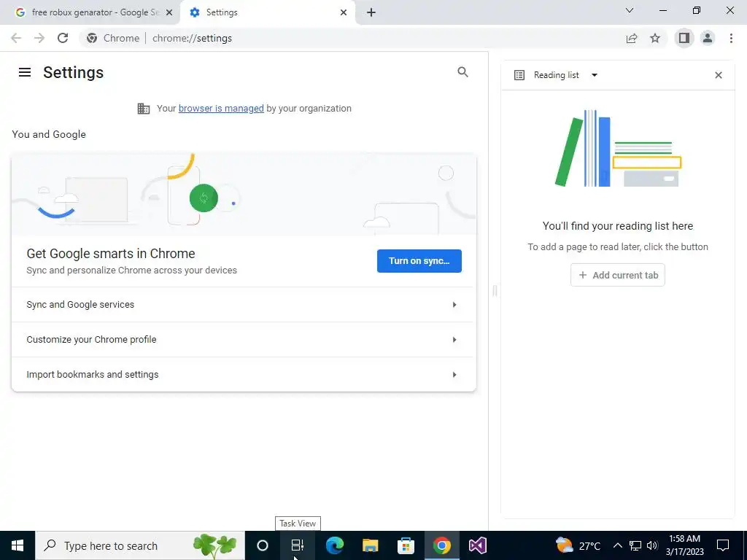This screenshot has width=747, height=560.
Task: Open Cortana circle icon on taskbar
Action: [x=263, y=545]
